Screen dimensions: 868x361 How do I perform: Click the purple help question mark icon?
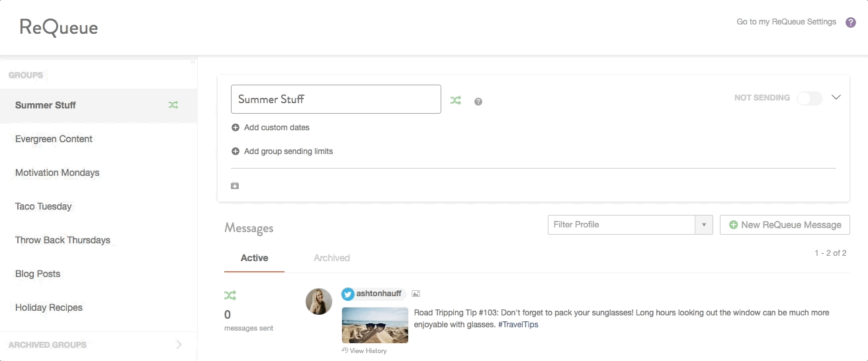click(851, 22)
